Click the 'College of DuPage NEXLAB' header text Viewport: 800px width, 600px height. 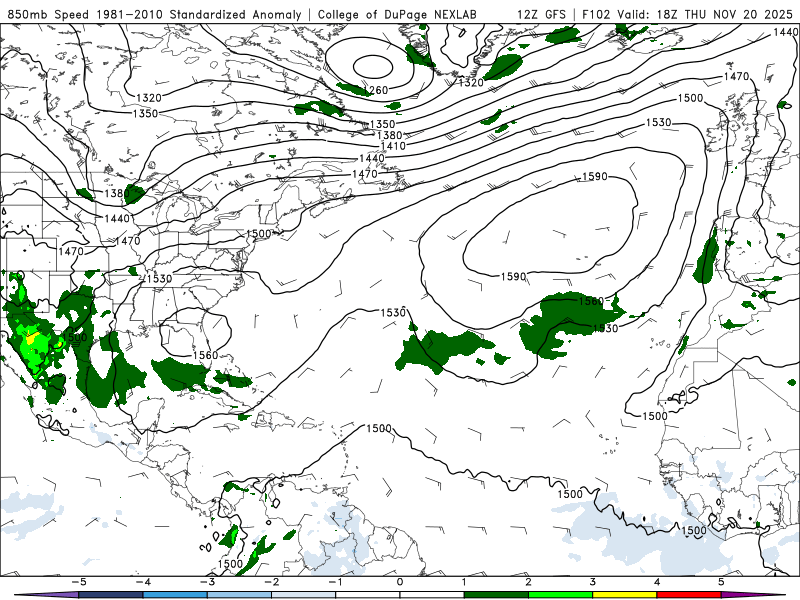click(x=397, y=14)
